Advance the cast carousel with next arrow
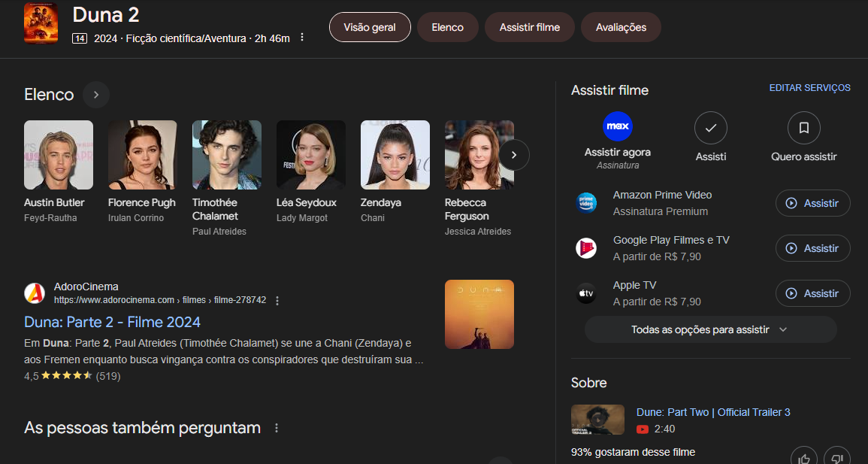This screenshot has height=464, width=868. pos(514,155)
